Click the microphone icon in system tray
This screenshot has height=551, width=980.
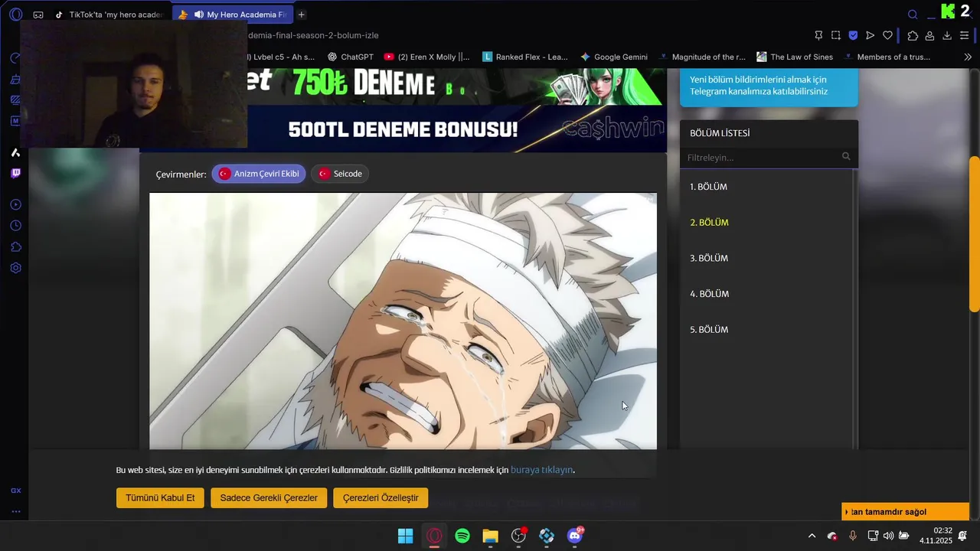click(x=852, y=536)
